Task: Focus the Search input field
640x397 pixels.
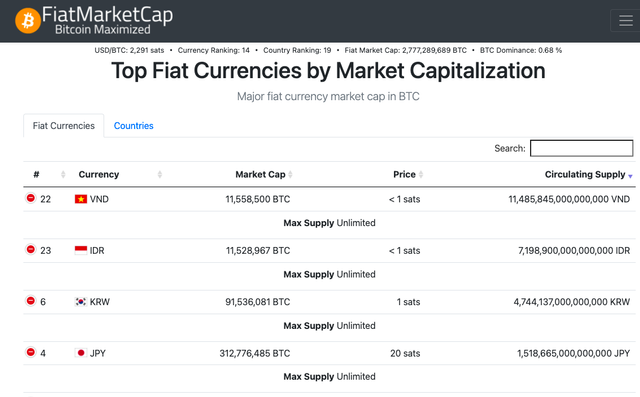Action: (x=582, y=148)
